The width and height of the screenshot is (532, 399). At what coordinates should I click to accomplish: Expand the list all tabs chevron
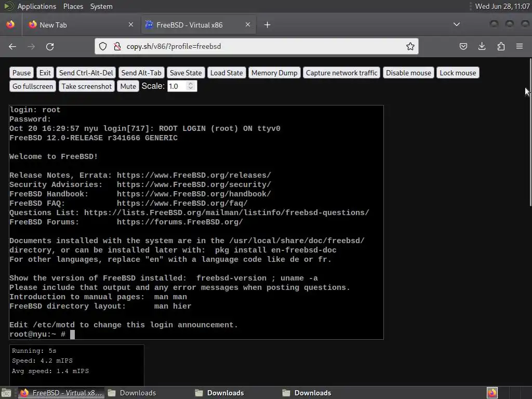(457, 24)
